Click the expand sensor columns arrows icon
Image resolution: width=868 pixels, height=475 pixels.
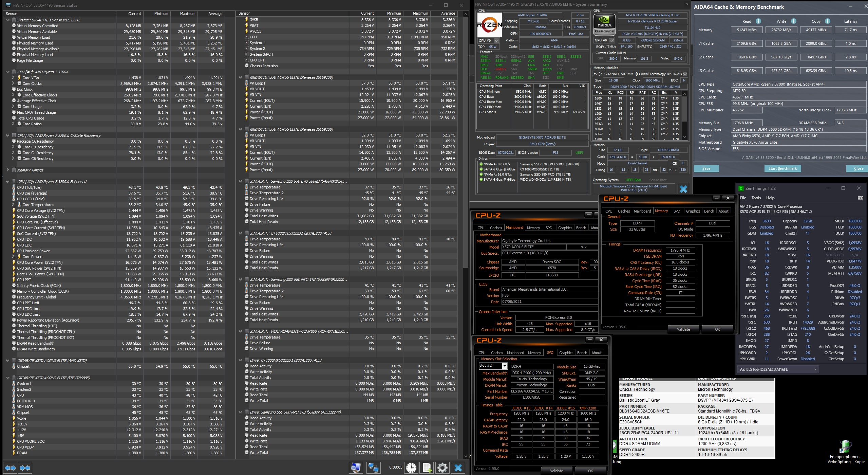coord(10,468)
